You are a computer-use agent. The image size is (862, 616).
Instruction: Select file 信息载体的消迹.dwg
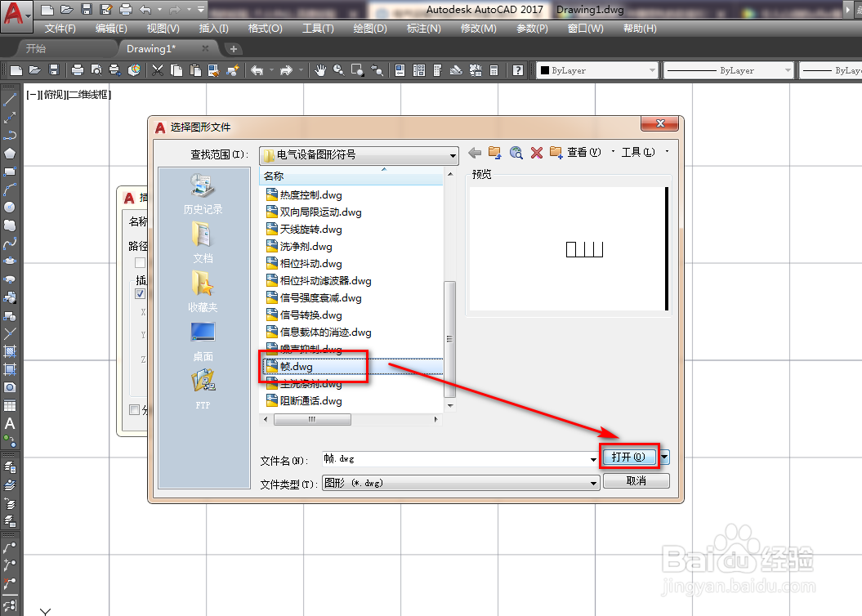pos(319,332)
